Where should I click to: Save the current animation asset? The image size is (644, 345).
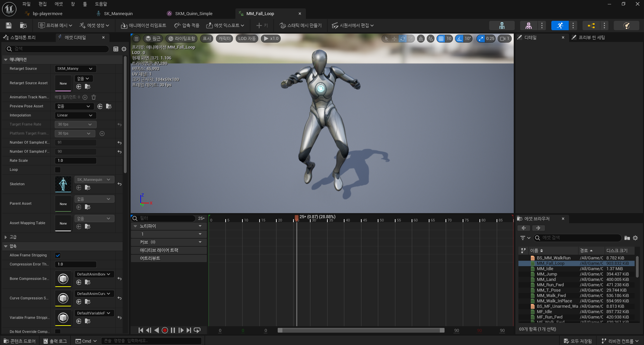point(9,26)
